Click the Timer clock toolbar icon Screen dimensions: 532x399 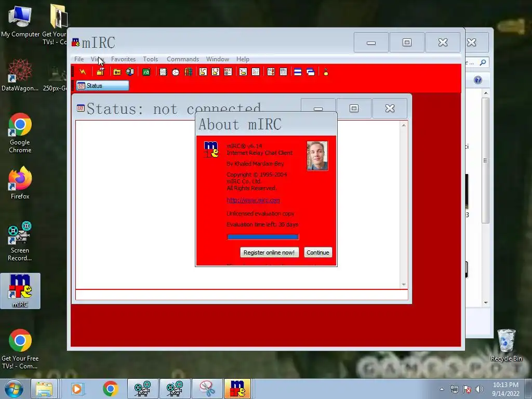click(x=176, y=72)
